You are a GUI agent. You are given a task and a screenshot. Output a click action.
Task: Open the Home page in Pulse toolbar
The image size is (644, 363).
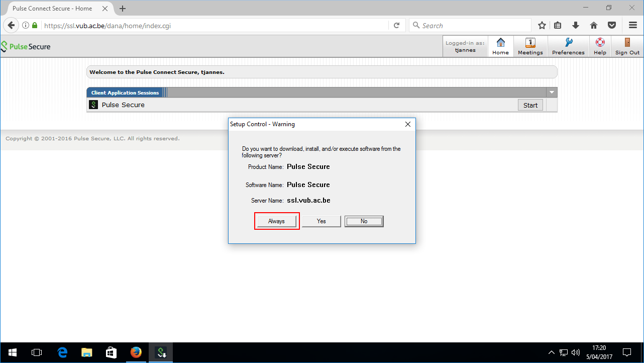(x=500, y=46)
